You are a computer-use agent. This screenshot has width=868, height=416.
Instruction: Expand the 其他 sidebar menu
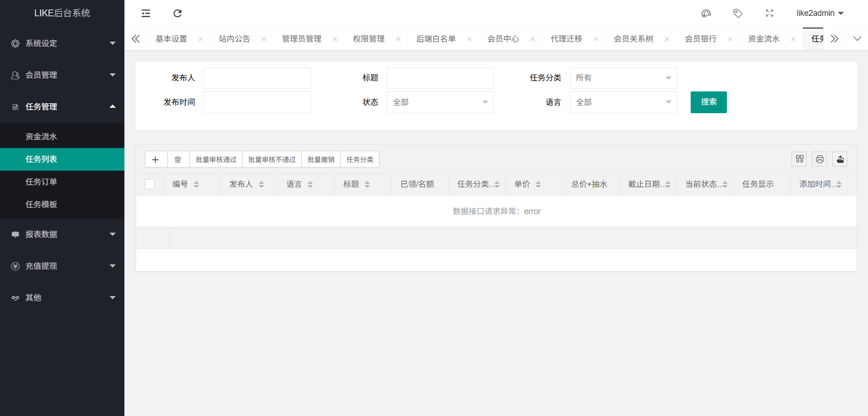coord(62,298)
